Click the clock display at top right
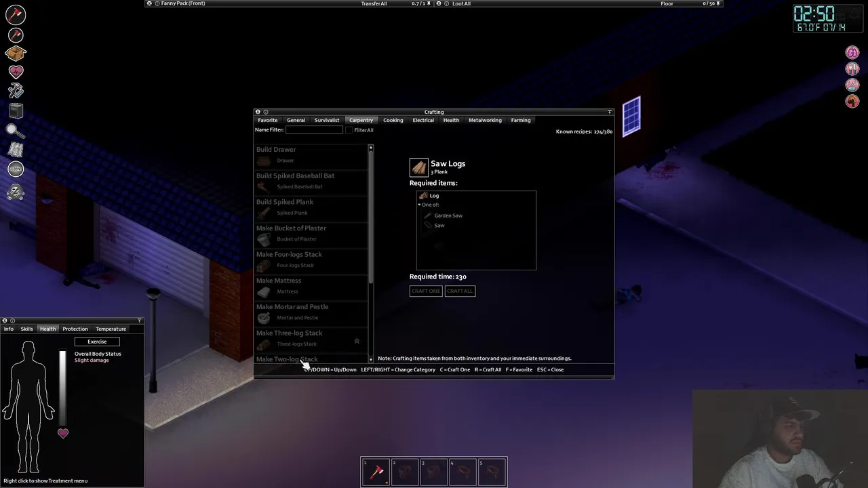The image size is (868, 488). pyautogui.click(x=829, y=18)
